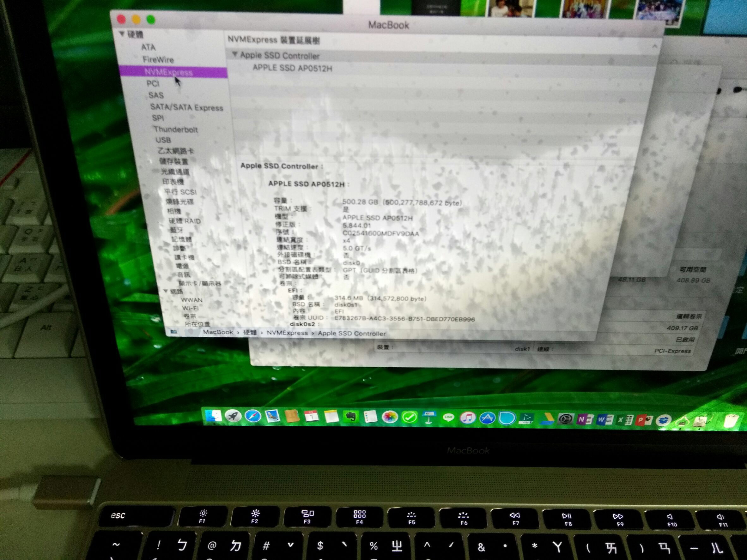747x560 pixels.
Task: Open Microsoft OneNote from the dock
Action: click(x=584, y=419)
